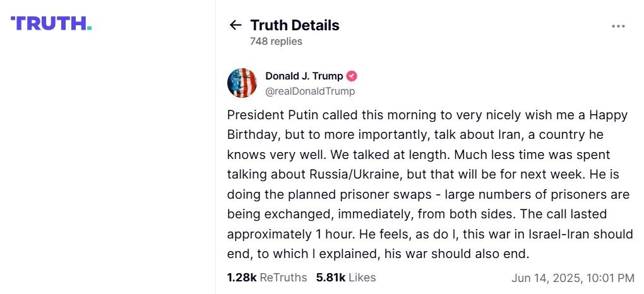Click the Donald J. Trump display name

point(304,76)
